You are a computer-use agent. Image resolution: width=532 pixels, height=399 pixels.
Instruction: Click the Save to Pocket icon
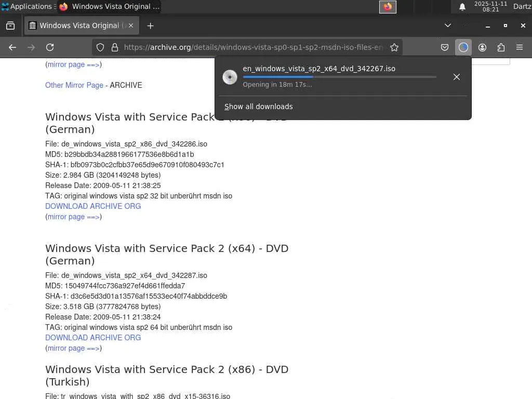445,47
